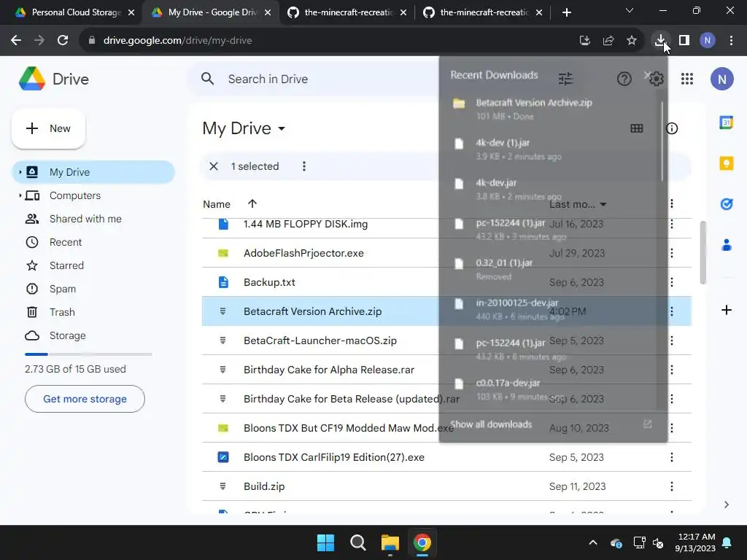
Task: Switch to first the-minecraft-recreation GitHub tab
Action: point(347,12)
